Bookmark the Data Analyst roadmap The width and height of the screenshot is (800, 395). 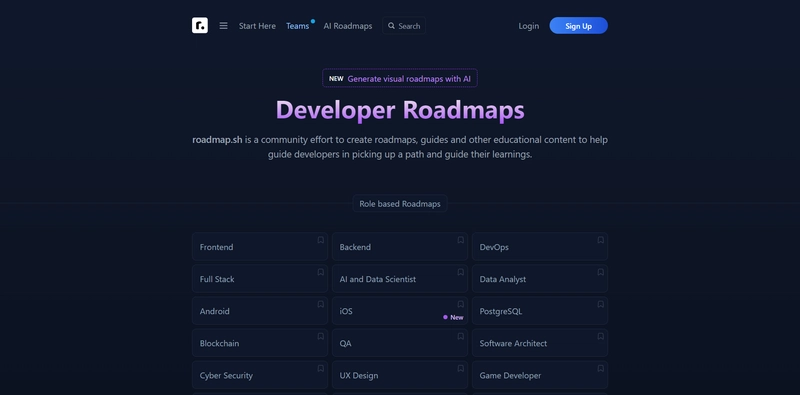point(601,272)
